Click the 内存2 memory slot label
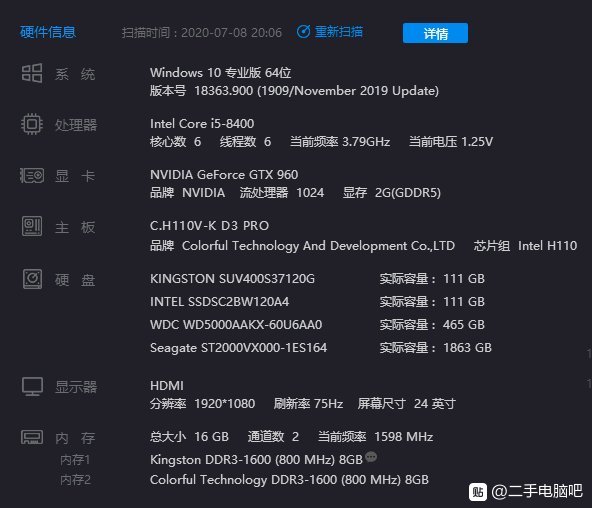The height and width of the screenshot is (508, 592). coord(75,480)
